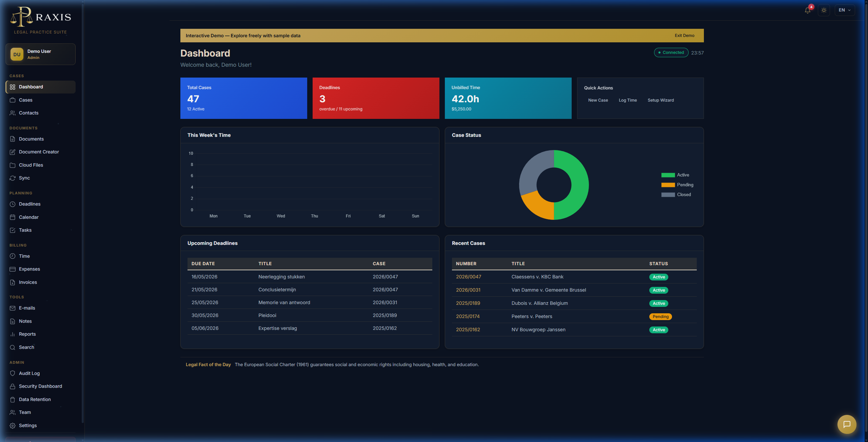Click the Closed gray legend swatch
The width and height of the screenshot is (868, 442).
[668, 195]
